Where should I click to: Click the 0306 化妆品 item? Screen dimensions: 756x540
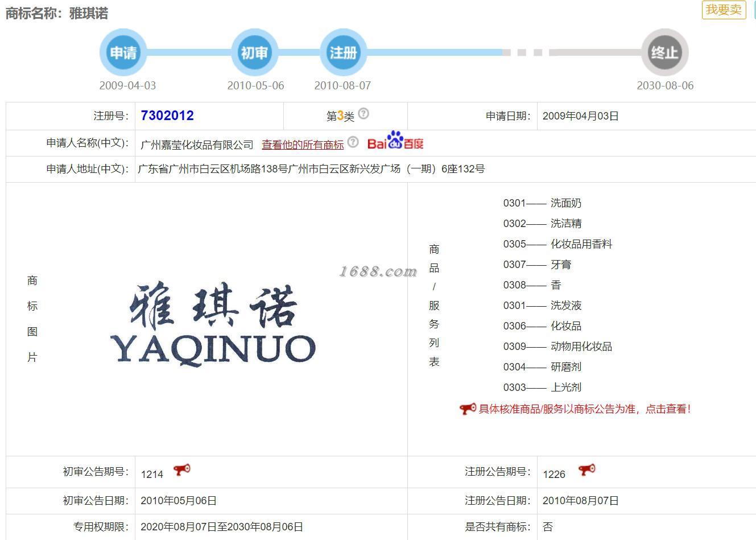pyautogui.click(x=542, y=326)
